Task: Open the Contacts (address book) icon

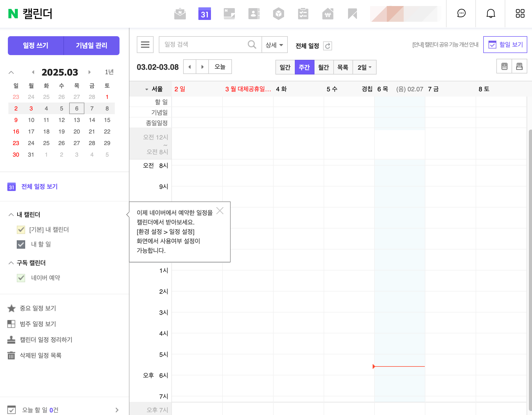Action: 254,14
